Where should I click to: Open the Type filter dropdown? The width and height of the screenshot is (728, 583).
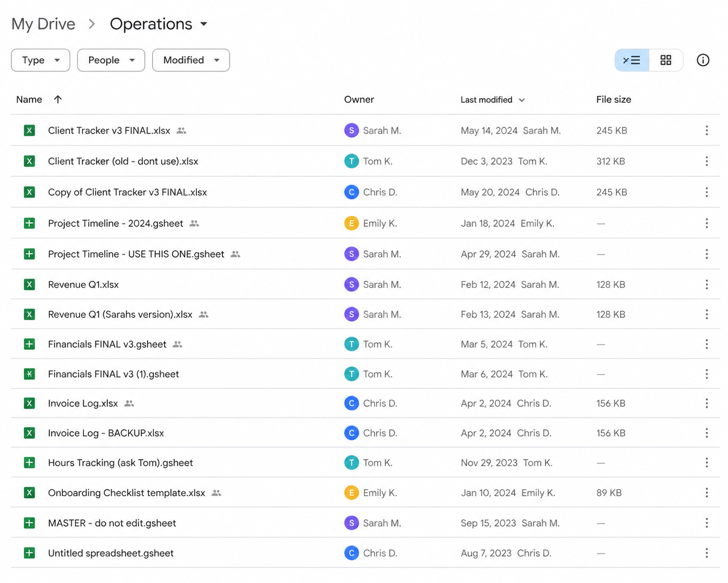pos(41,60)
